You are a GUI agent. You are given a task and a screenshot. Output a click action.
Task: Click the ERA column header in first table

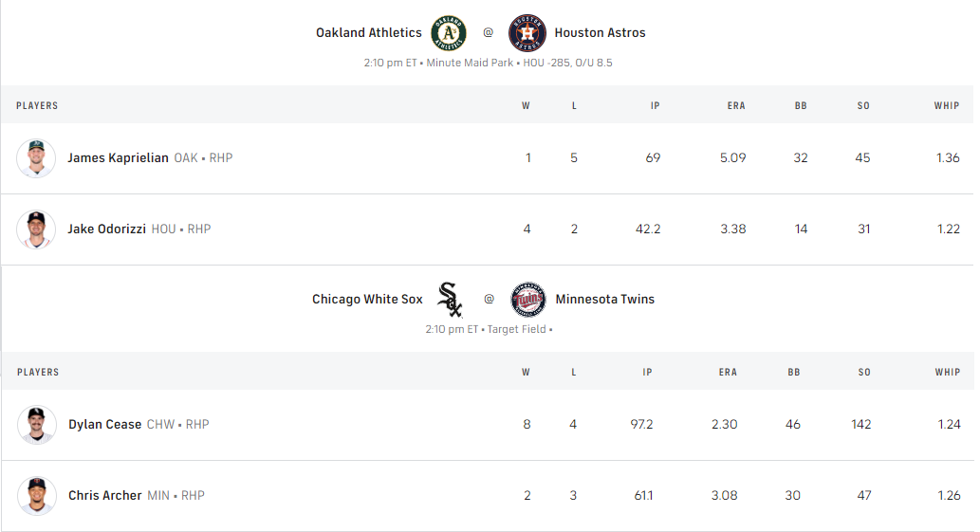[x=736, y=106]
